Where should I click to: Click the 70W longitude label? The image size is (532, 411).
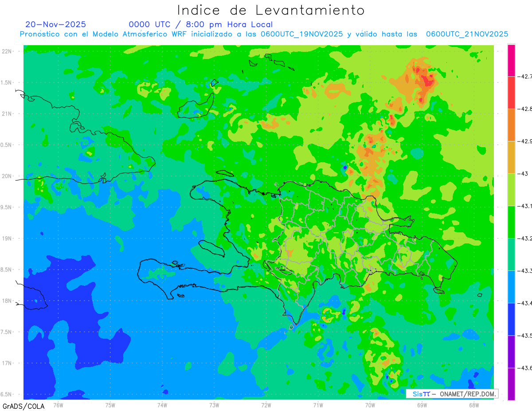coord(370,404)
